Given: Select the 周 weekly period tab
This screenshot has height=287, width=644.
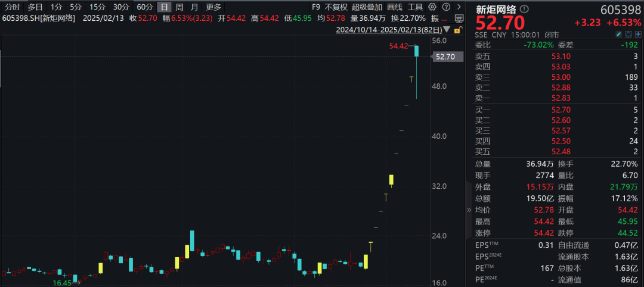Looking at the screenshot, I should 179,7.
